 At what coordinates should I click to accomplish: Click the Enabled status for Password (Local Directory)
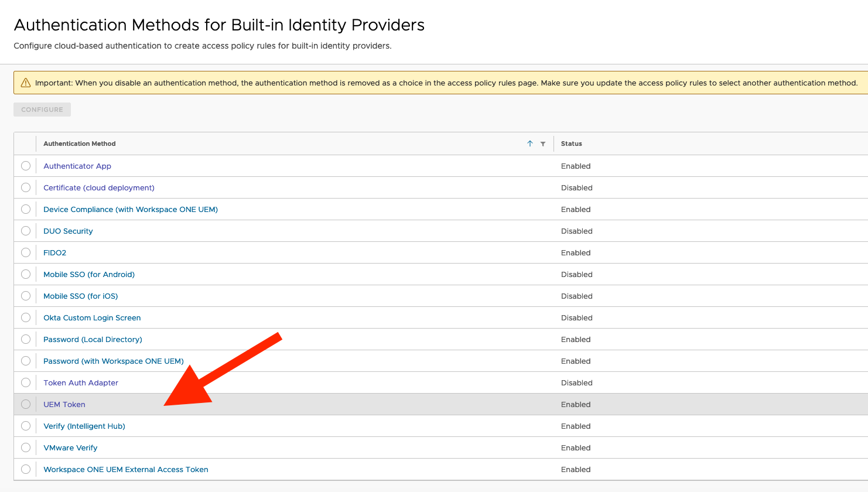pyautogui.click(x=576, y=340)
